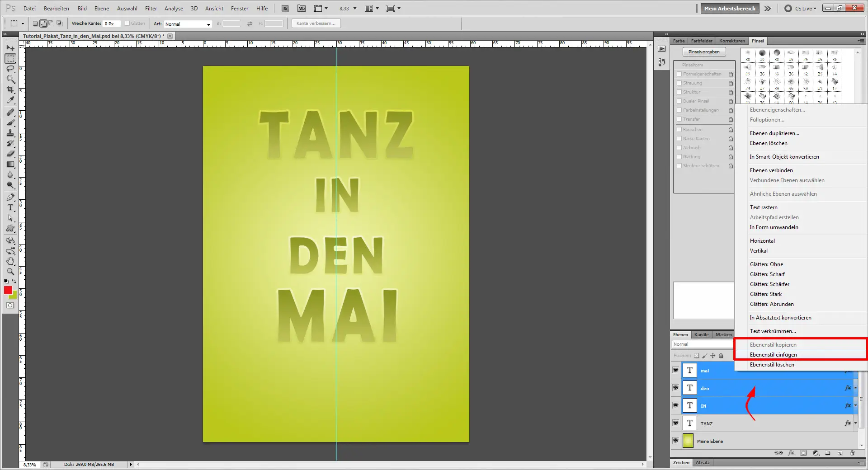Hide the TANZ layer

tap(675, 423)
